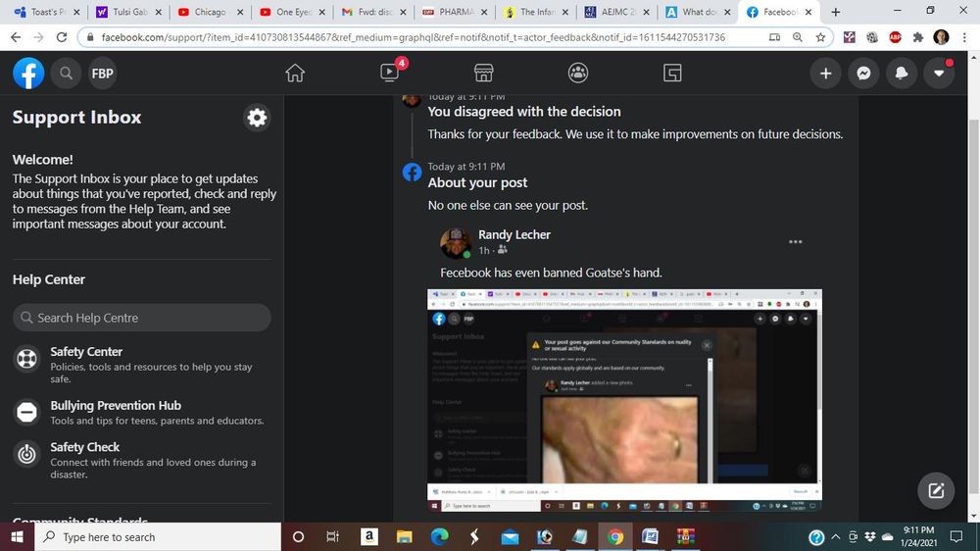Click Randy Lecher's profile picture
Image resolution: width=980 pixels, height=551 pixels.
(x=455, y=243)
